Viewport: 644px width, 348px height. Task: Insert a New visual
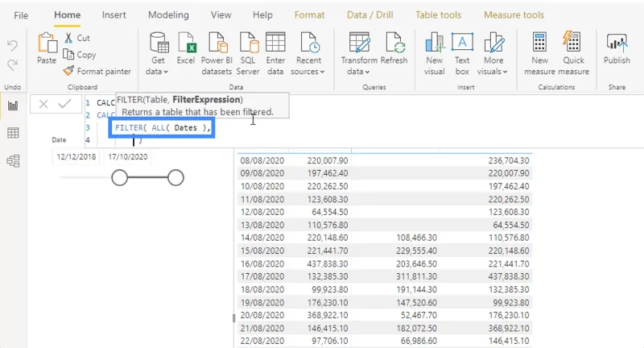[434, 53]
